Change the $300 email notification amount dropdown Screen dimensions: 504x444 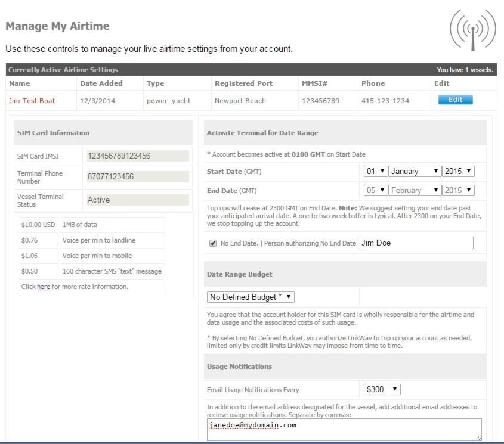pyautogui.click(x=382, y=389)
